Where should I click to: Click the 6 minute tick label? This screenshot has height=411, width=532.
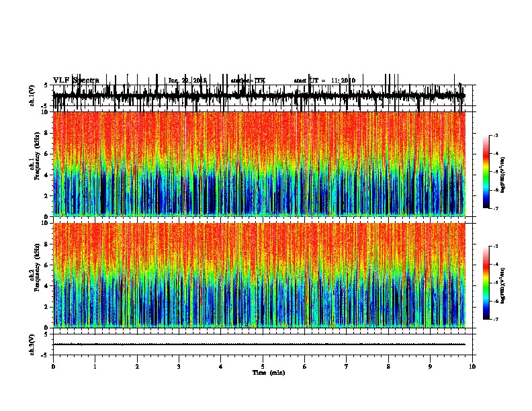(304, 367)
